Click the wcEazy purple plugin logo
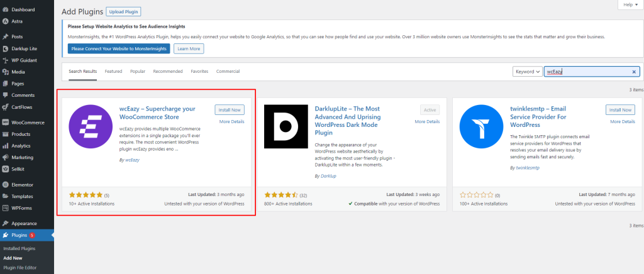 tap(91, 126)
